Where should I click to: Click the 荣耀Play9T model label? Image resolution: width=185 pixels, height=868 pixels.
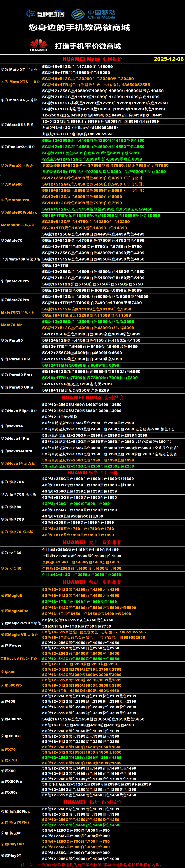(x=11, y=856)
